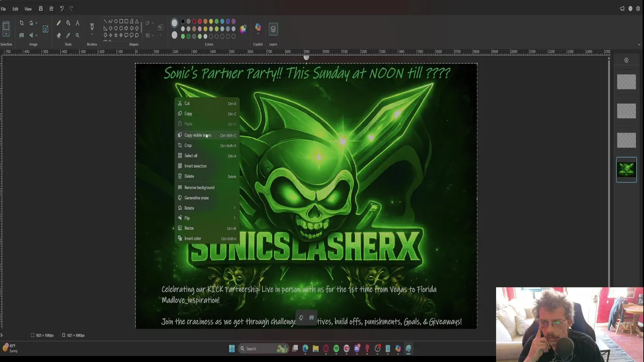
Task: Pick the purple color swatch in top row
Action: 233,21
